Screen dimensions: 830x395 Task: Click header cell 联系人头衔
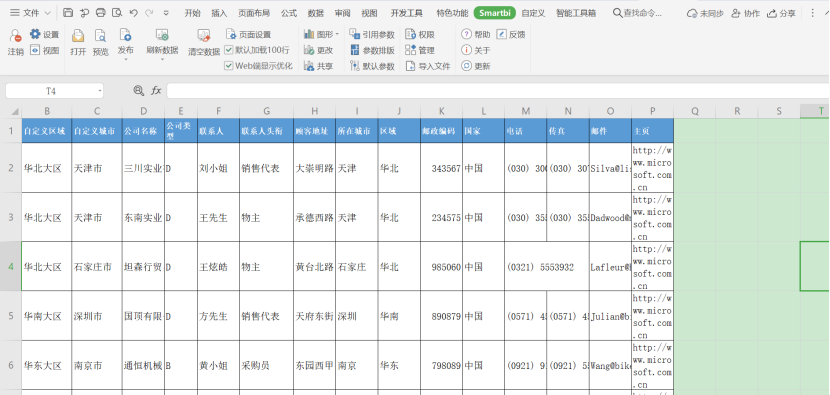[x=266, y=131]
